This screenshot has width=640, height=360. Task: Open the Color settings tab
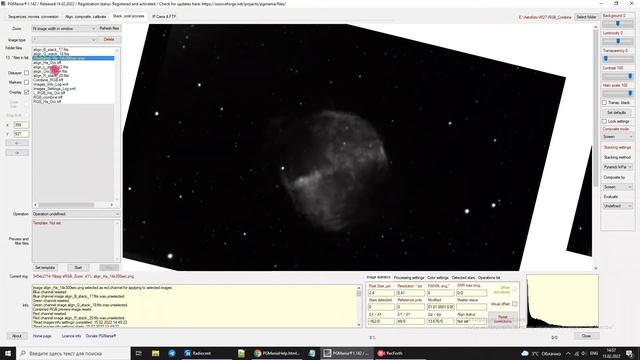(438, 278)
